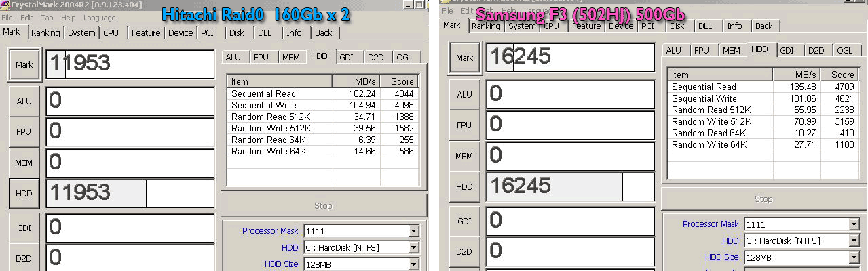Switch to System tab in left window

[x=81, y=33]
